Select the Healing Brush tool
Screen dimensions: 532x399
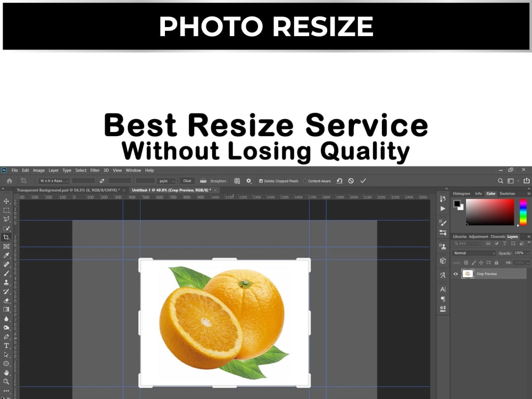[x=6, y=264]
